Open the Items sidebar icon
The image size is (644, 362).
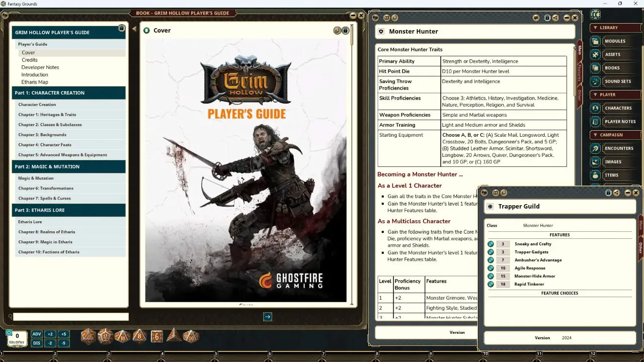click(596, 175)
